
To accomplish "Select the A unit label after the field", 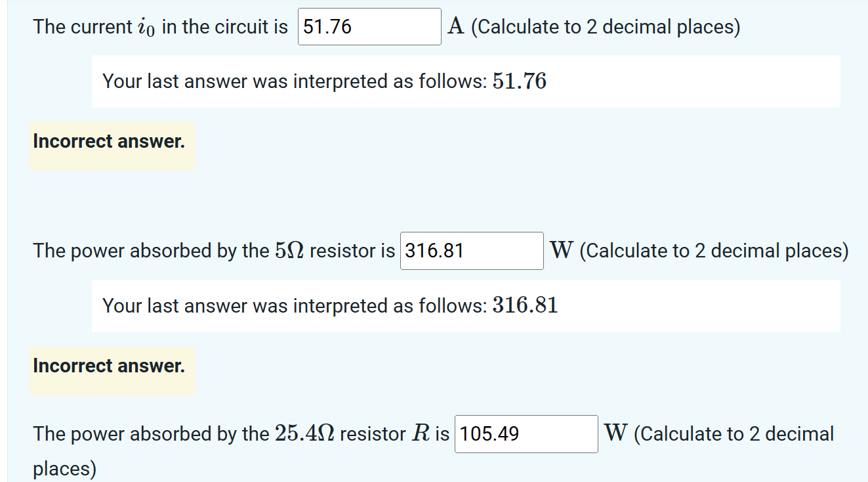I will (x=455, y=26).
